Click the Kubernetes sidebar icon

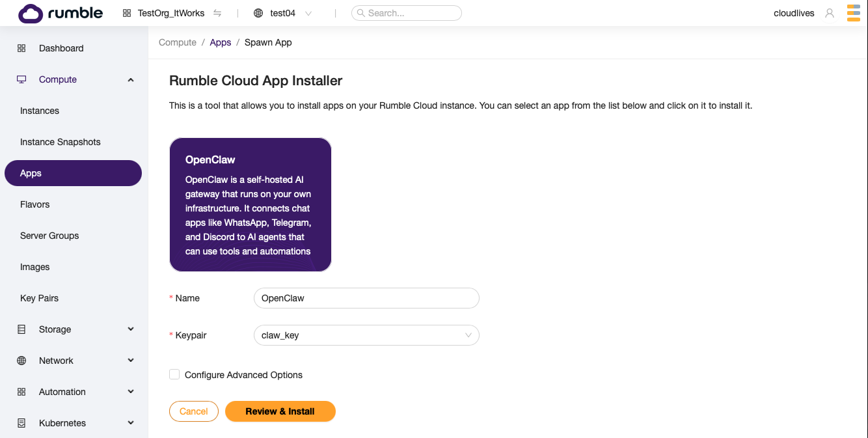coord(21,423)
